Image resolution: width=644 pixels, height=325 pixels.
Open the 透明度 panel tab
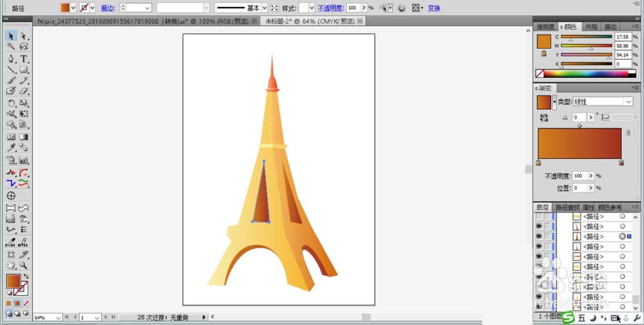(545, 27)
